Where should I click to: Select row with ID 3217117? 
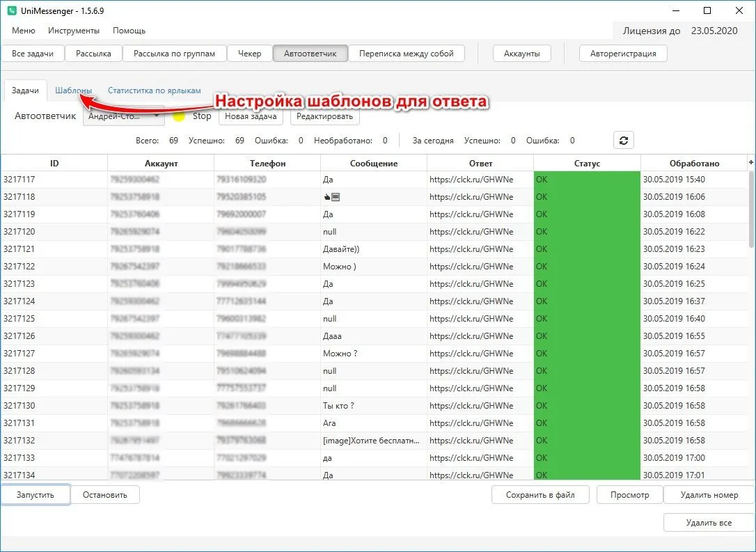tap(374, 180)
